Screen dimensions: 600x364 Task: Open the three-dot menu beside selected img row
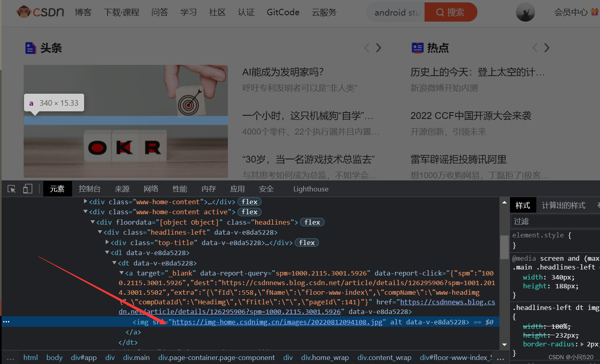(x=6, y=322)
